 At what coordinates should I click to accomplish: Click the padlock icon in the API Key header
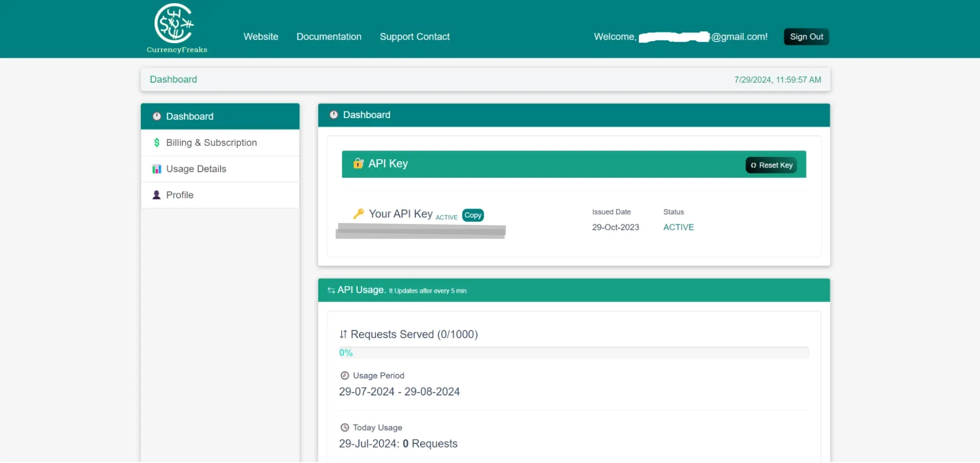tap(358, 164)
